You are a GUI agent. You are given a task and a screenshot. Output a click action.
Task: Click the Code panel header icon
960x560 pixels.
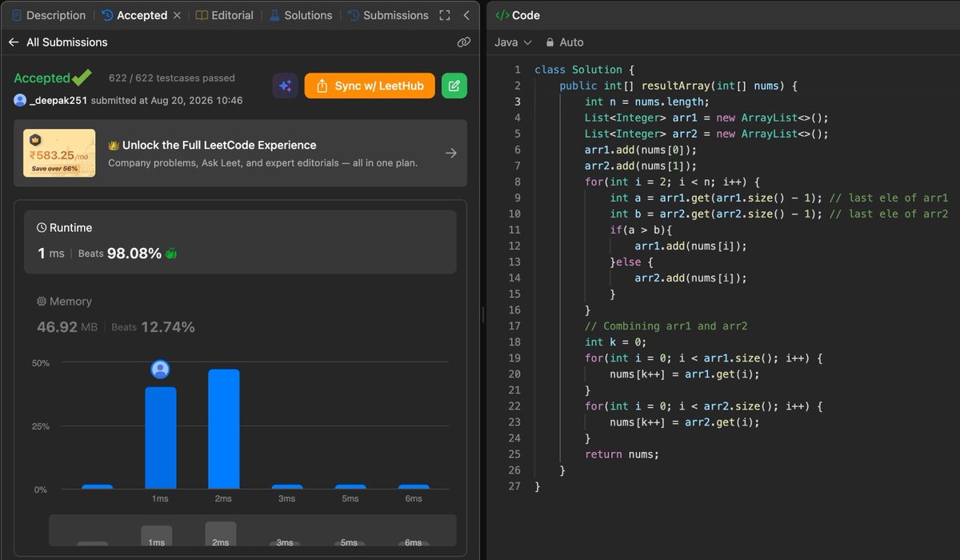(502, 15)
